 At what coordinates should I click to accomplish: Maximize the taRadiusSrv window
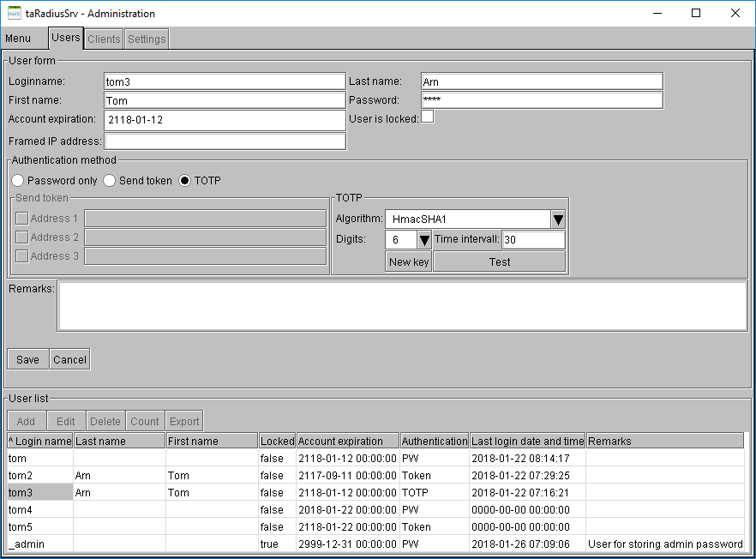pos(696,13)
